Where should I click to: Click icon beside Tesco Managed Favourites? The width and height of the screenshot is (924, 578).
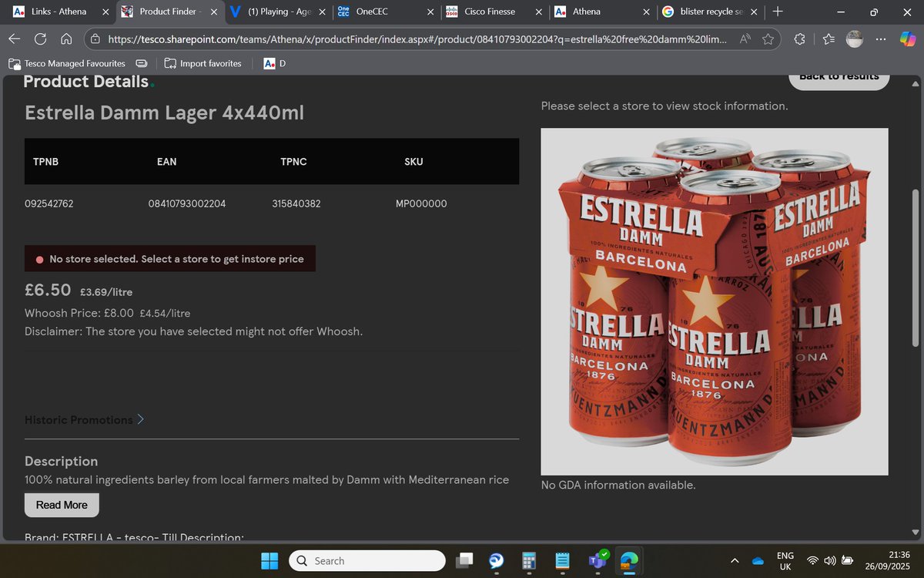(x=141, y=63)
